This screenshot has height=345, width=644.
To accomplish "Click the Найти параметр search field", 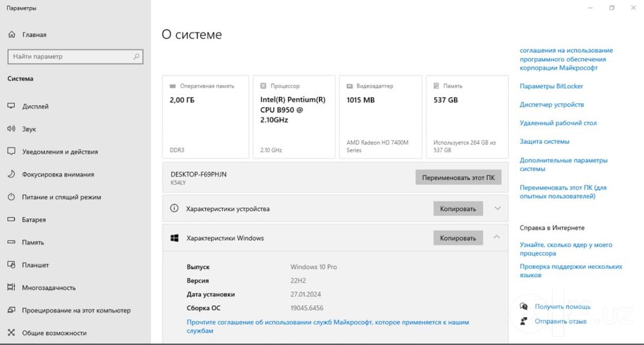I will pyautogui.click(x=75, y=57).
